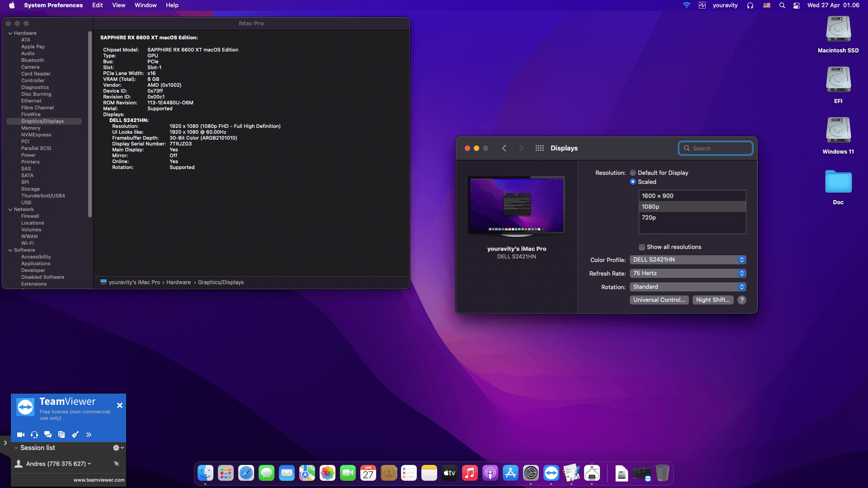Click Hardware in path bar
The image size is (868, 488).
tap(179, 282)
